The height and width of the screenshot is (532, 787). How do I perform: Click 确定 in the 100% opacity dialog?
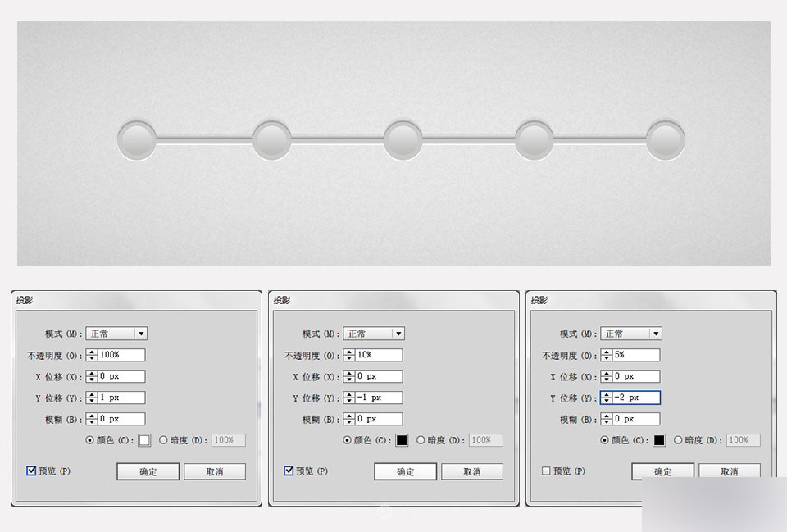pos(148,472)
